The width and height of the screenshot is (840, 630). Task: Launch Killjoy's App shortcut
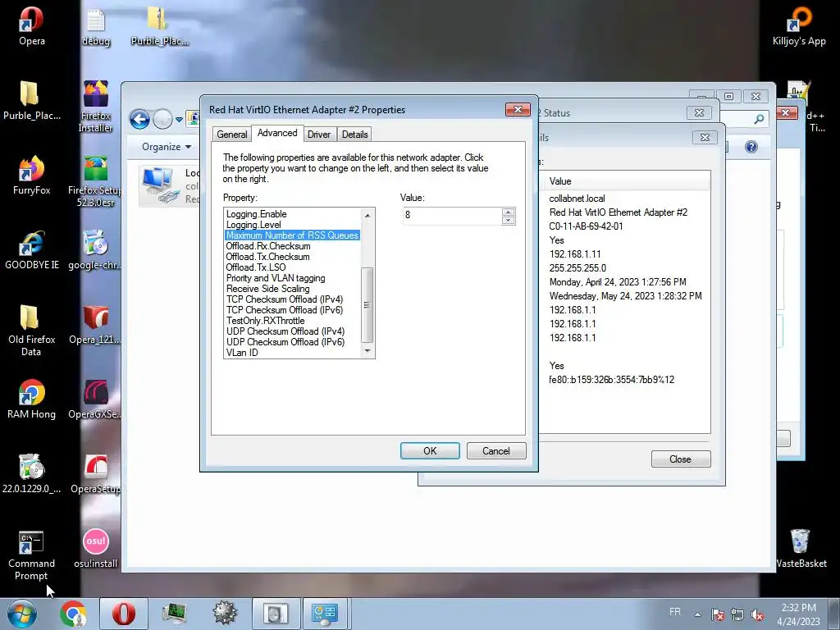click(799, 25)
